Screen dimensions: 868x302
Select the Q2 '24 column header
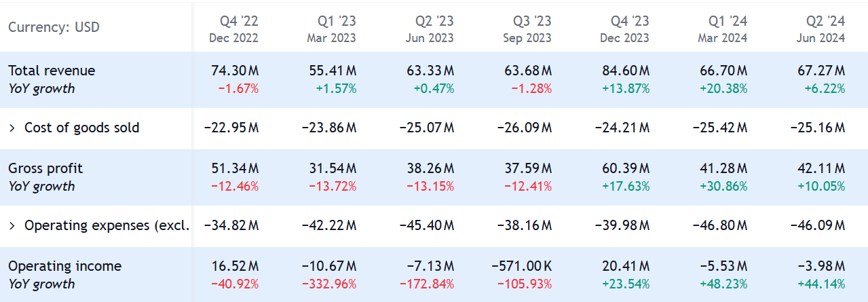tap(821, 29)
